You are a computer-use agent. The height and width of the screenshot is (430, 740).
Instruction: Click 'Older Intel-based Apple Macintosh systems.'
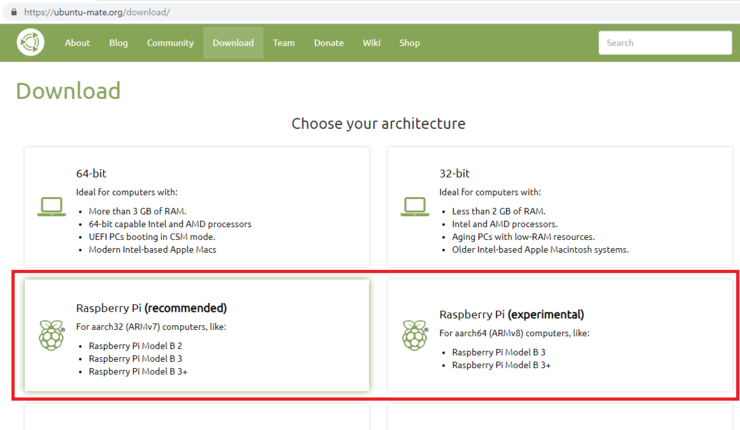(540, 250)
